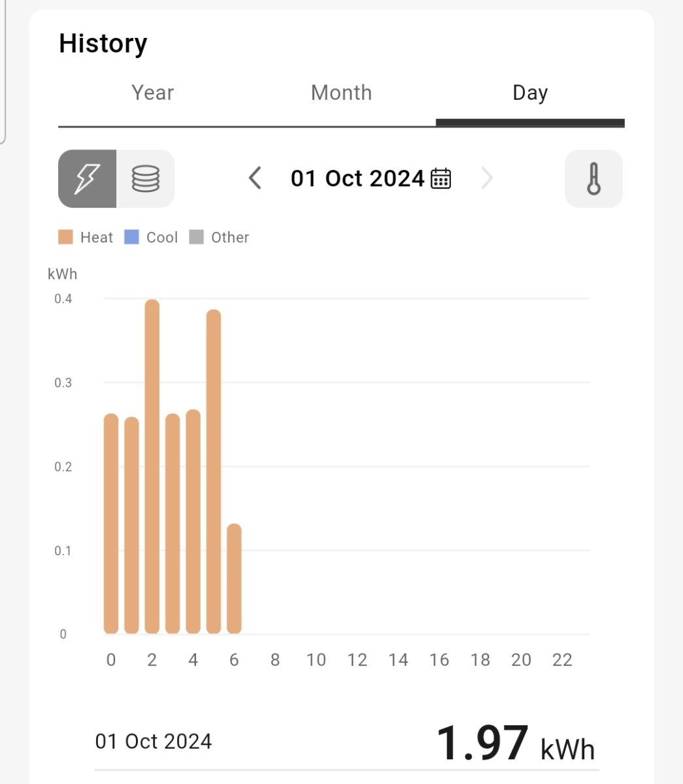Open the calendar date picker icon
Image resolution: width=683 pixels, height=784 pixels.
[x=441, y=178]
